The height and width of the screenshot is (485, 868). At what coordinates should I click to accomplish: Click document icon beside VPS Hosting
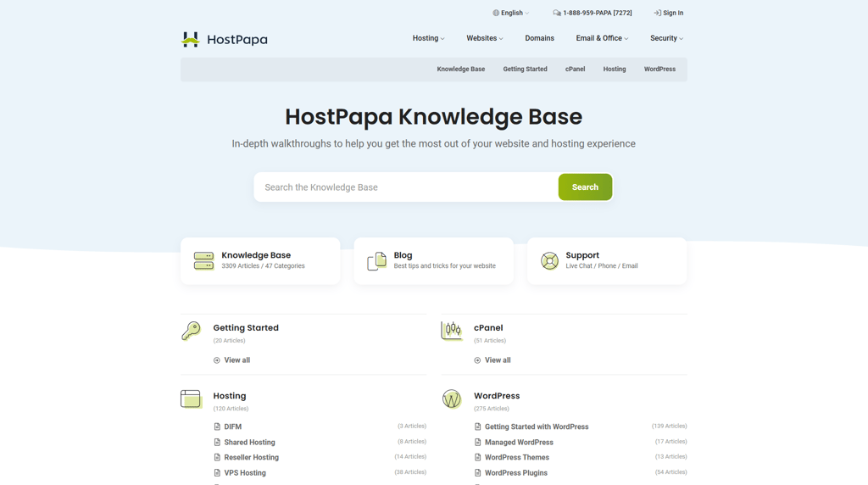click(x=217, y=473)
